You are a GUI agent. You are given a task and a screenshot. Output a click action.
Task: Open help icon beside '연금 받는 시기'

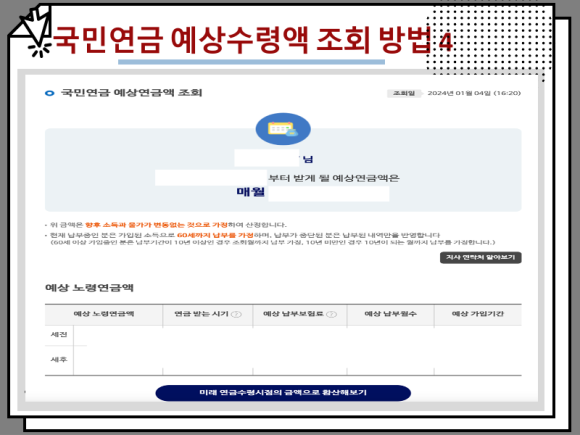click(236, 314)
